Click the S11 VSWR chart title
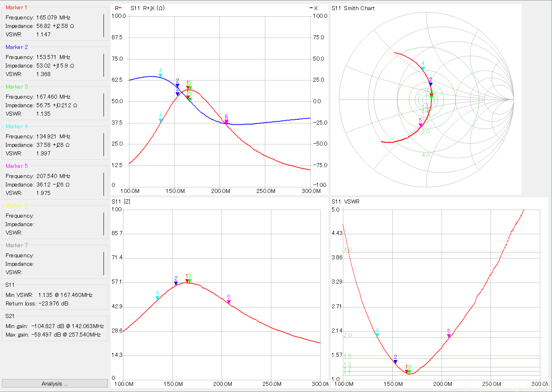Screen dimensions: 552x392 point(346,201)
